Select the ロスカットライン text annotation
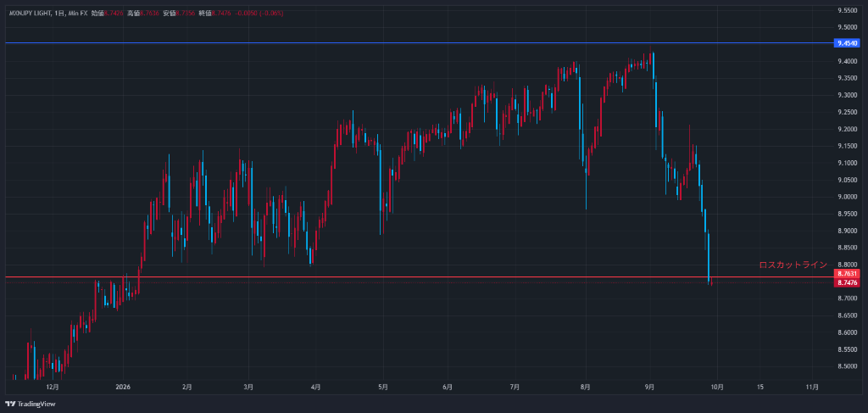868x413 pixels. coord(793,265)
